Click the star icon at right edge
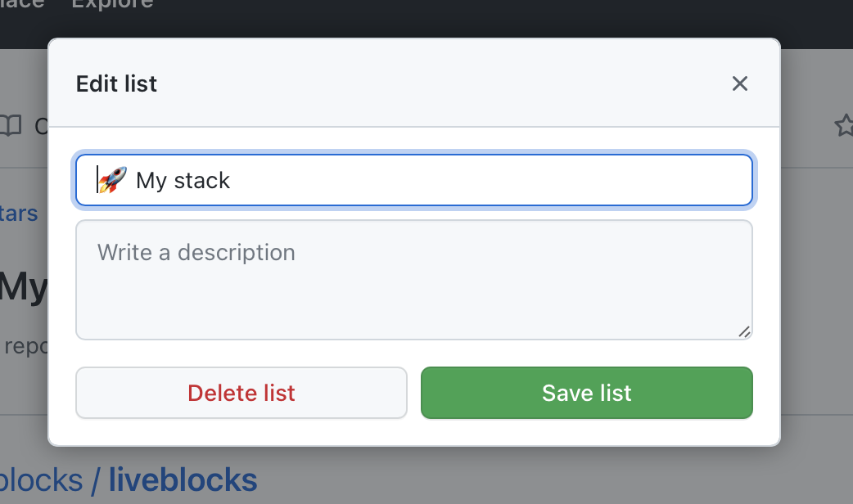This screenshot has height=504, width=853. (x=843, y=125)
